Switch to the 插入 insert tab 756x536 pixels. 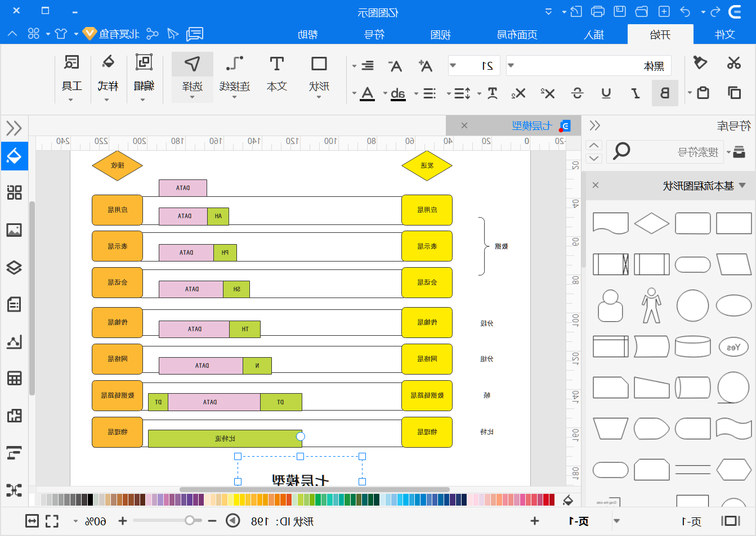[593, 34]
